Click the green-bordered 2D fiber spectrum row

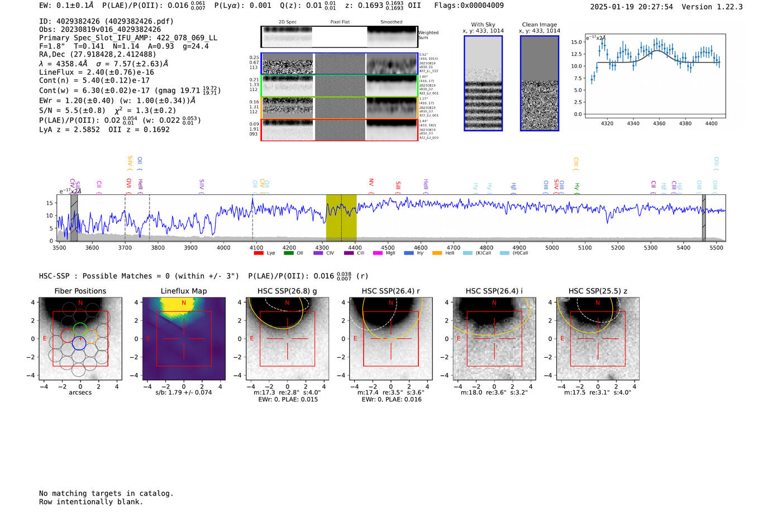tap(339, 85)
